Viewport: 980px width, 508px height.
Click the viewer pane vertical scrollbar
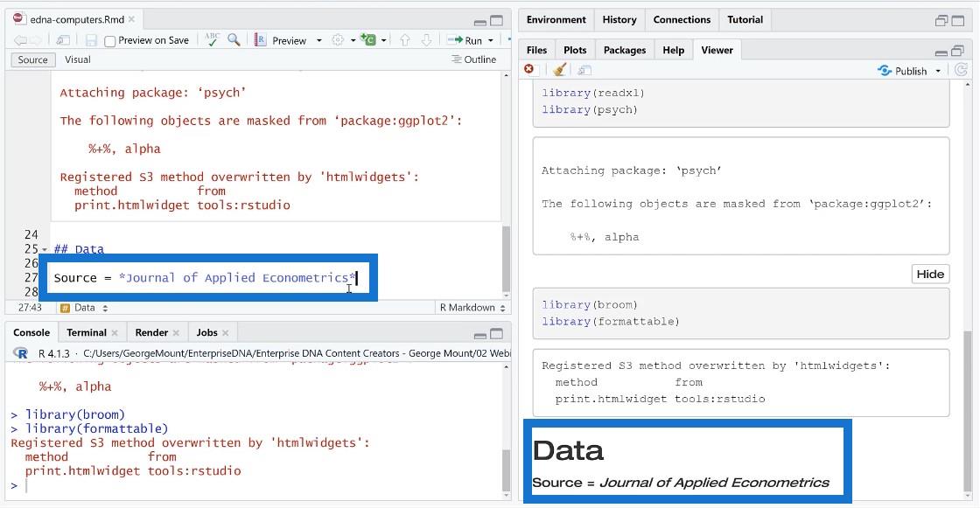968,409
